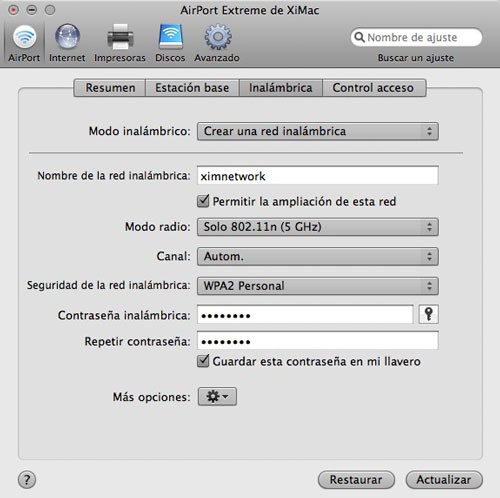The height and width of the screenshot is (498, 500).
Task: Open the Impresoras printer settings
Action: click(x=120, y=43)
